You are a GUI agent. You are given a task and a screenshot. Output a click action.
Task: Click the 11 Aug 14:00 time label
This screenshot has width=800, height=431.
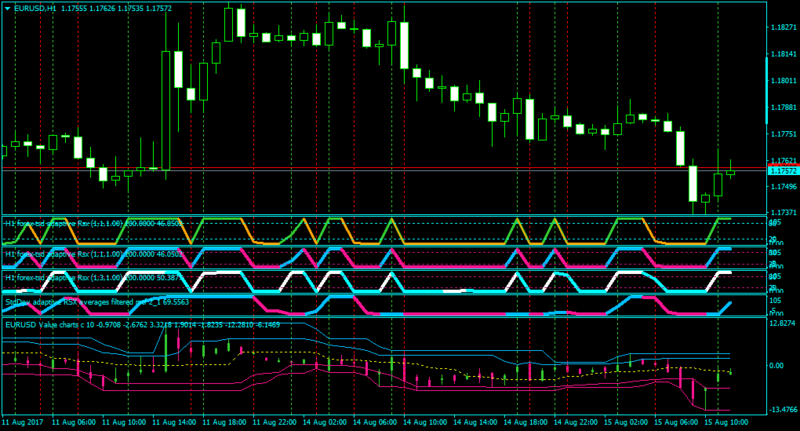point(174,422)
